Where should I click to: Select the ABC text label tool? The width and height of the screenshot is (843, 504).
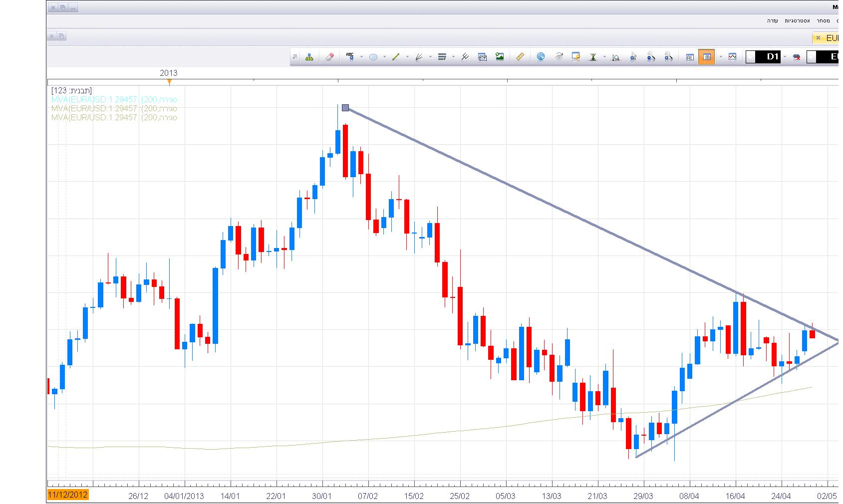(x=350, y=57)
